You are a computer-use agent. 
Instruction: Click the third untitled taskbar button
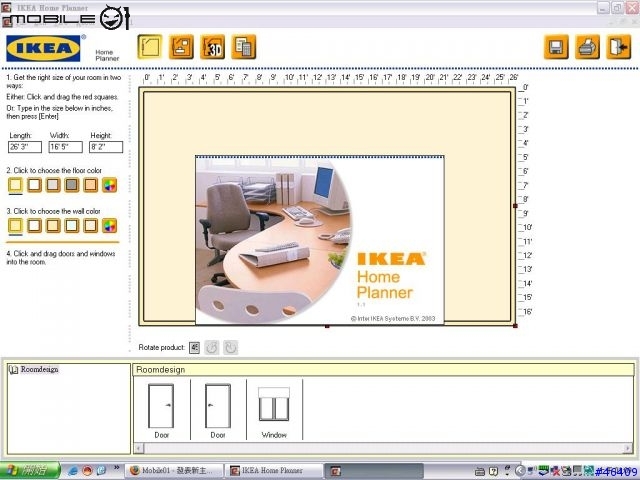[374, 471]
